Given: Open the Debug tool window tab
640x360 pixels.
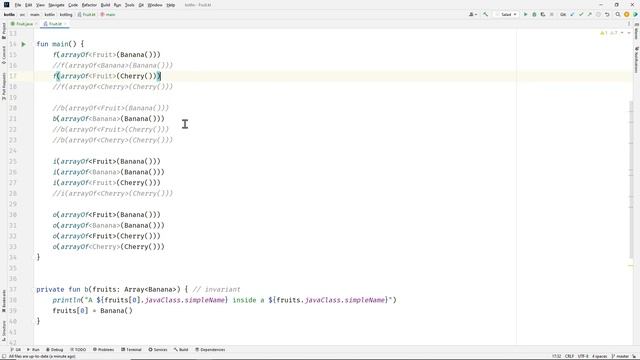Looking at the screenshot, I should pyautogui.click(x=54, y=350).
